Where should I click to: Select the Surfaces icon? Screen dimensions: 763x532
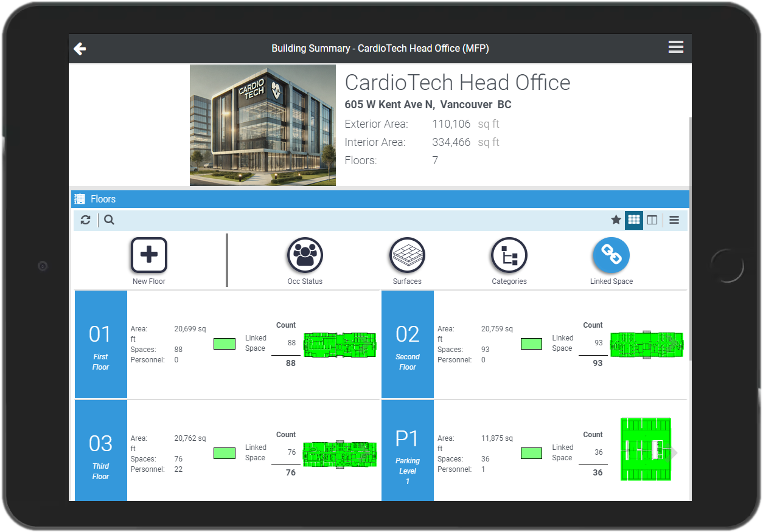pyautogui.click(x=407, y=255)
